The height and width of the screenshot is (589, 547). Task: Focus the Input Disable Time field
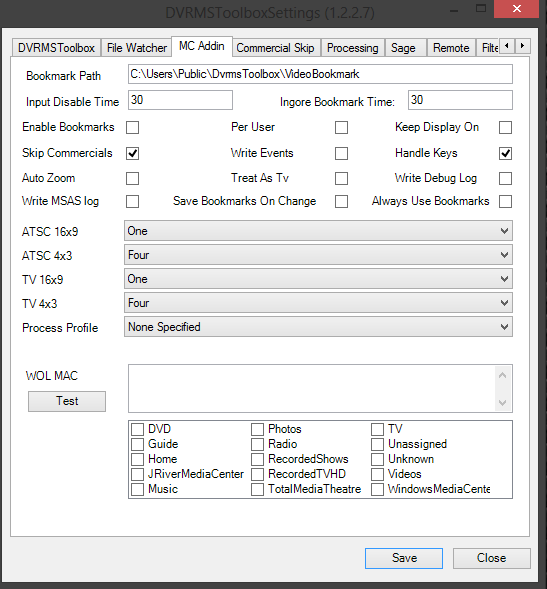pyautogui.click(x=180, y=100)
